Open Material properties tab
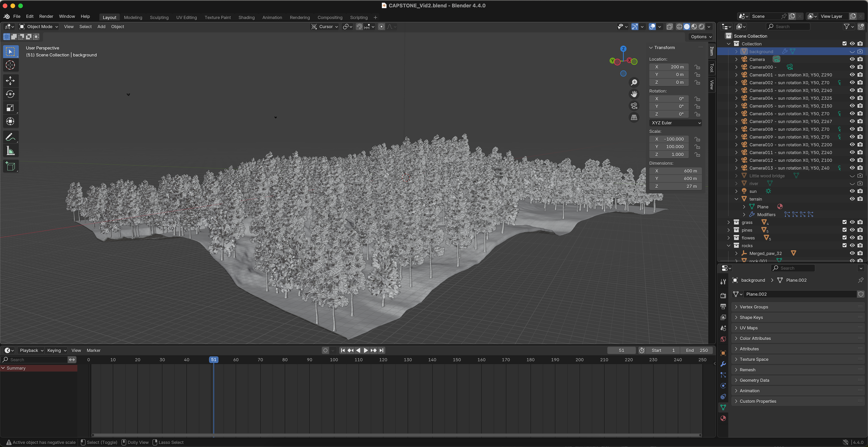 tap(723, 418)
